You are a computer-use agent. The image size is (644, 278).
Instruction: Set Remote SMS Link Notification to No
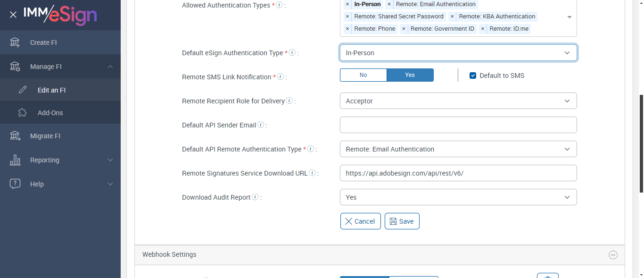pyautogui.click(x=363, y=75)
